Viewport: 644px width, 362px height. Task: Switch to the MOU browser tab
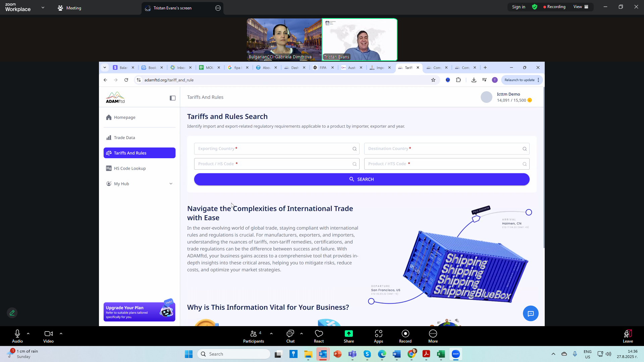(x=210, y=68)
